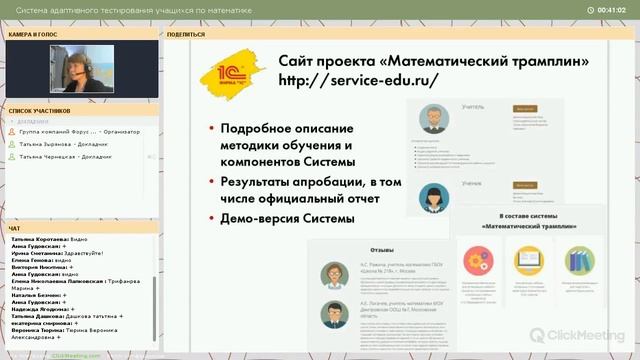The width and height of the screenshot is (640, 360).
Task: Click chat message from Татьяна Дашкова
Action: tap(67, 316)
